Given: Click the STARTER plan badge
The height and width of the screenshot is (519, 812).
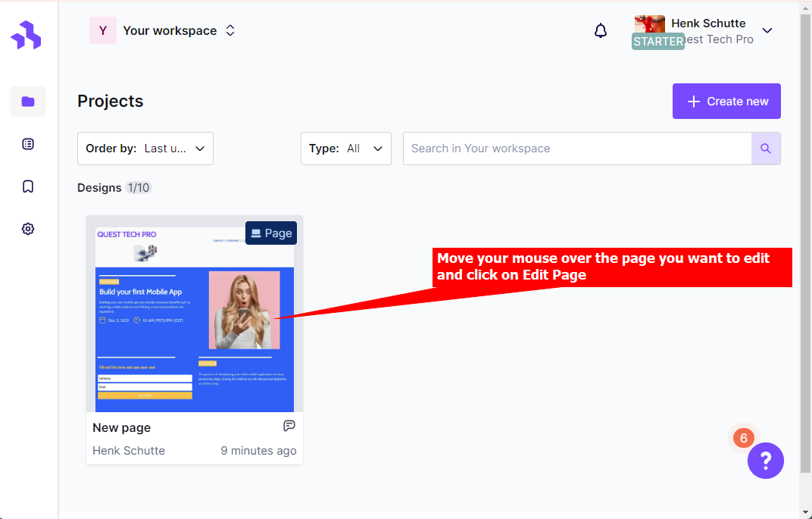Looking at the screenshot, I should coord(658,42).
